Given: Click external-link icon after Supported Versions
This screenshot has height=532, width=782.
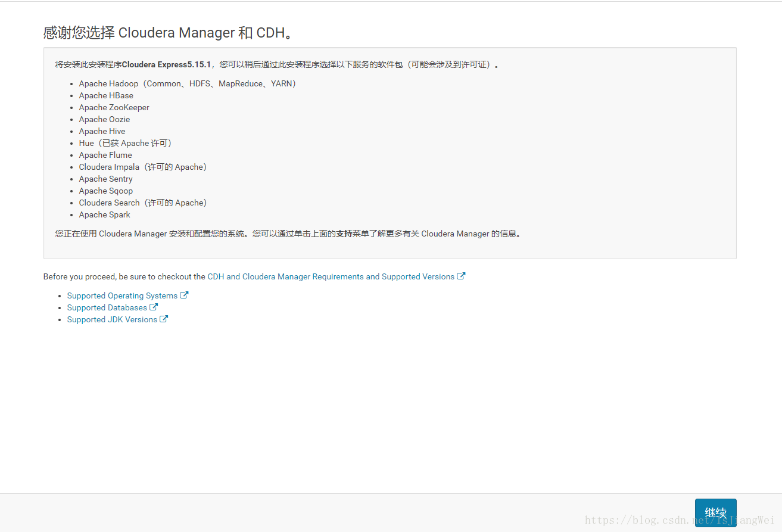Looking at the screenshot, I should [461, 276].
